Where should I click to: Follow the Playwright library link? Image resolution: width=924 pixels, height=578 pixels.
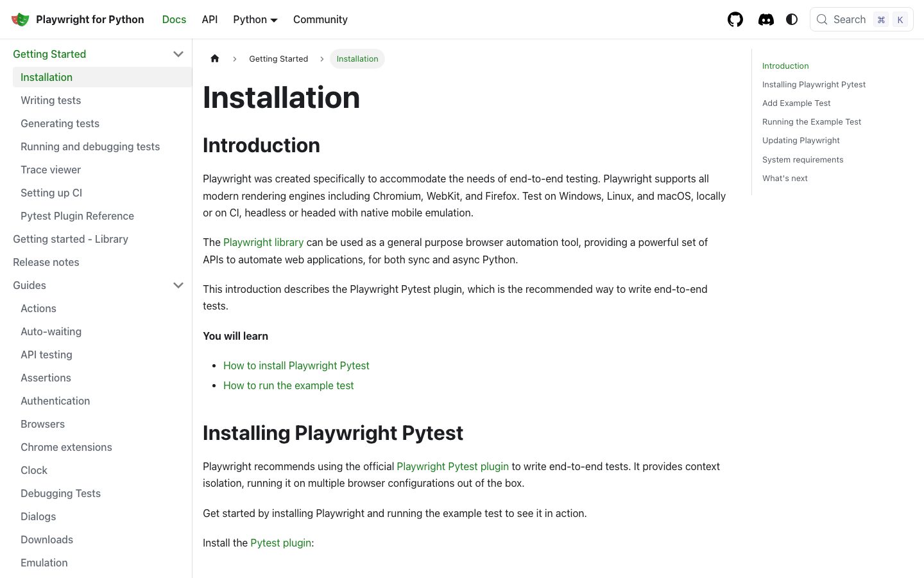[263, 242]
